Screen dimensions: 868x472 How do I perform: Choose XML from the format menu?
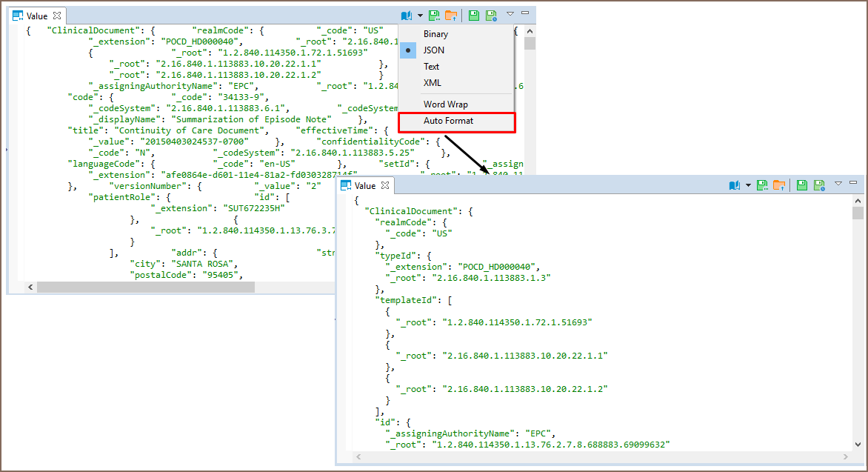pyautogui.click(x=432, y=83)
